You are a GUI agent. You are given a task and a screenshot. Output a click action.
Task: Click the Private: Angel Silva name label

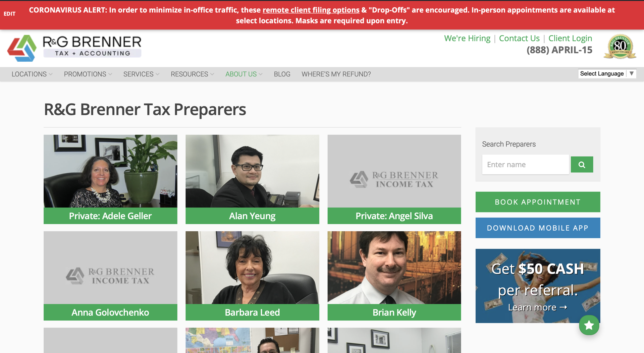tap(394, 216)
